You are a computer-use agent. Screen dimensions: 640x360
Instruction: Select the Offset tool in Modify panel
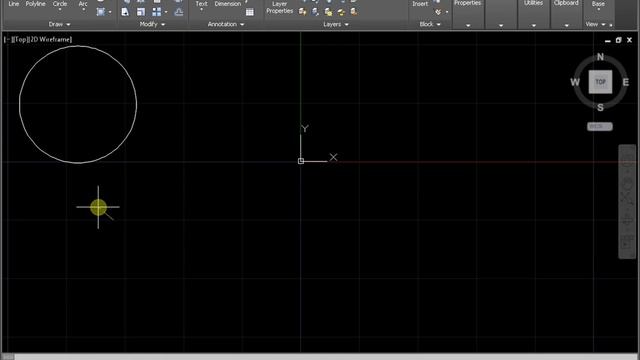pos(178,12)
